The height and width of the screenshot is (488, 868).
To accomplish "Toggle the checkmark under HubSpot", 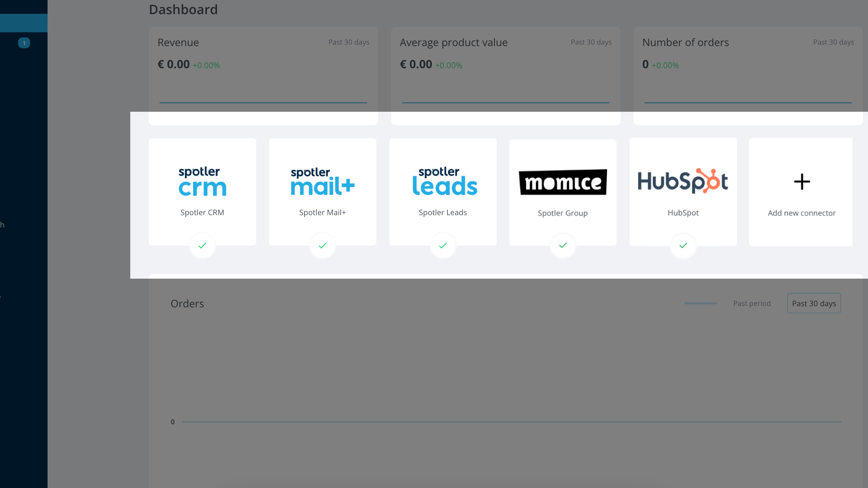I will click(x=683, y=246).
